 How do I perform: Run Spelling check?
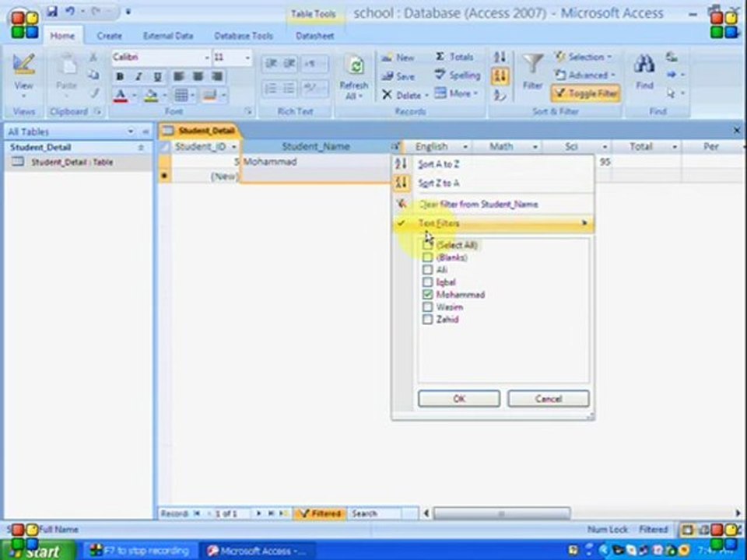click(x=458, y=75)
